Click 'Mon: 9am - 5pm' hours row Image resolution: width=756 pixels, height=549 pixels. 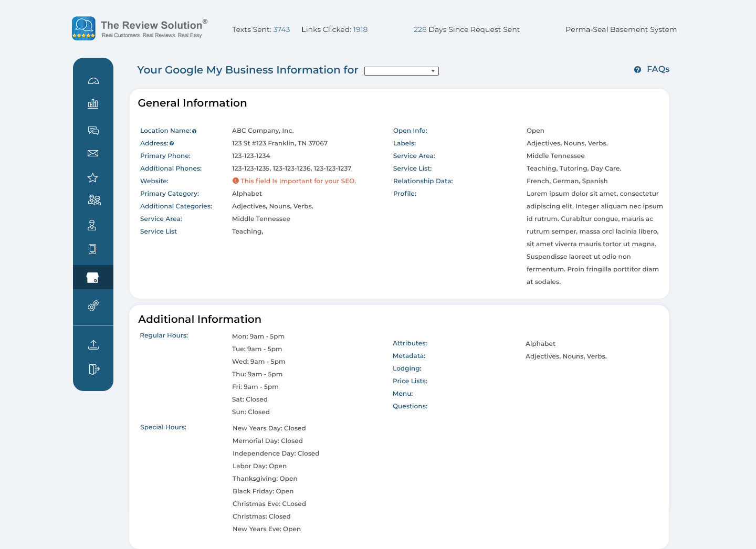coord(258,336)
